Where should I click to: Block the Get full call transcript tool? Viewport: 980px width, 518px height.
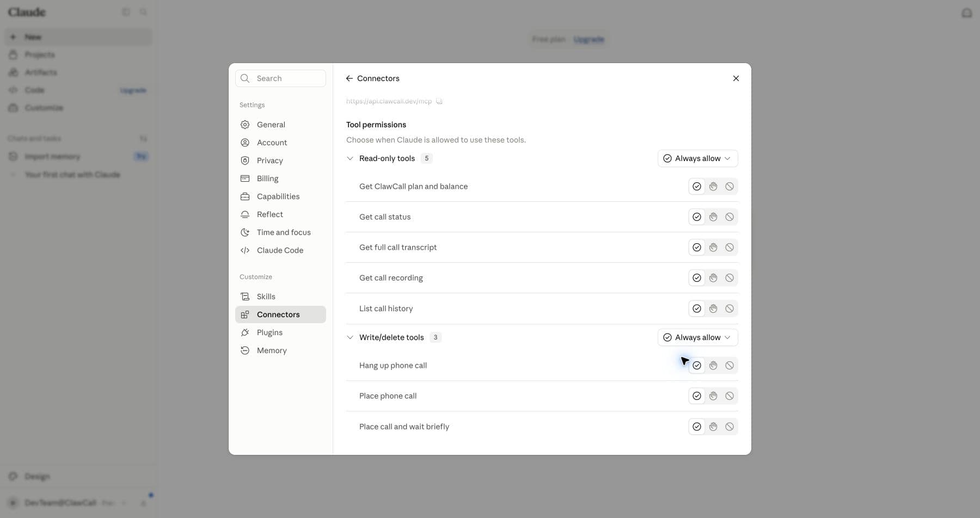click(730, 248)
